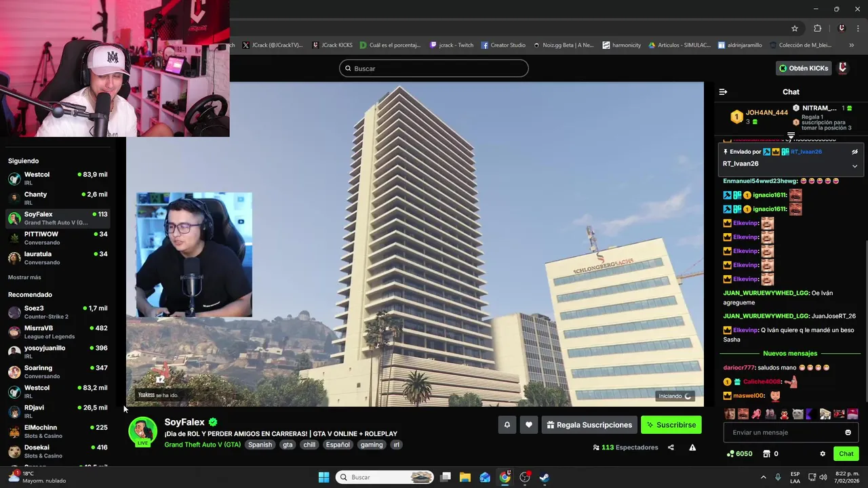
Task: Show more bookmarks with the double-chevron
Action: tap(852, 45)
